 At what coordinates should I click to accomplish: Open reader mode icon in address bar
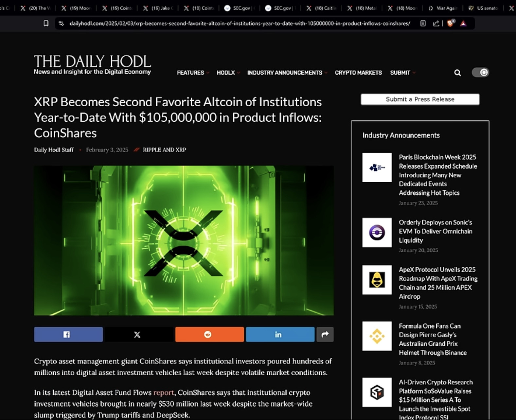point(423,23)
